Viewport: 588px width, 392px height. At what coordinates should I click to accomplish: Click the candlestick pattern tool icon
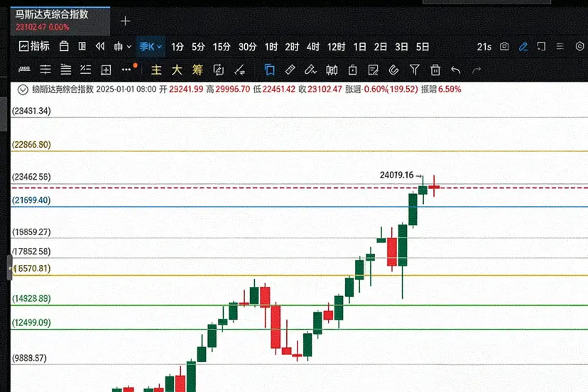click(x=332, y=70)
